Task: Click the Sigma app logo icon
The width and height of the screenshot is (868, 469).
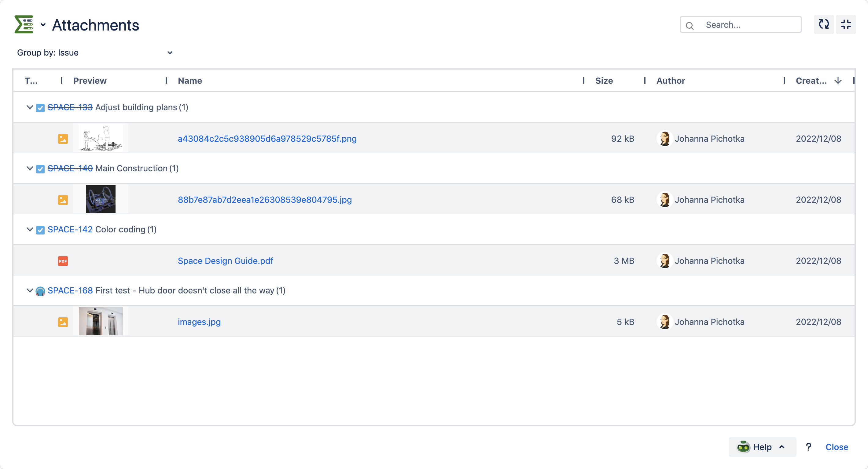Action: tap(23, 24)
